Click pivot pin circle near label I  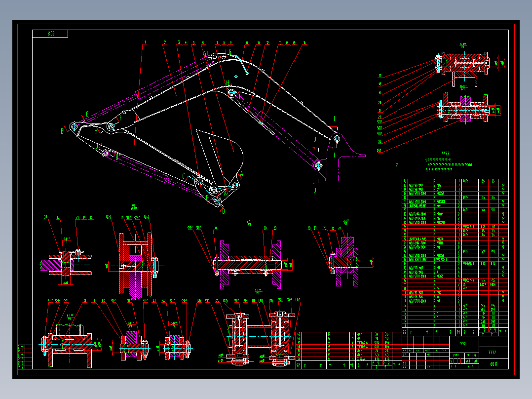pyautogui.click(x=337, y=139)
